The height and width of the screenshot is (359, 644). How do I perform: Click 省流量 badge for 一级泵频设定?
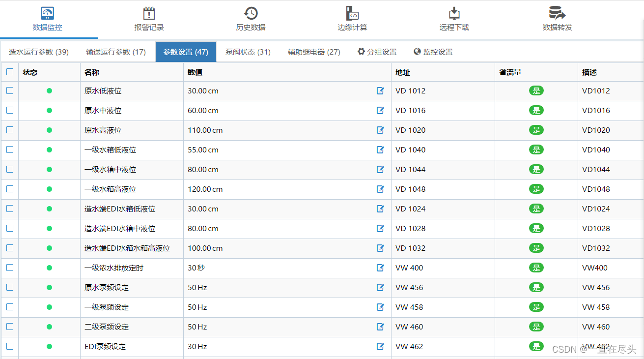(536, 307)
